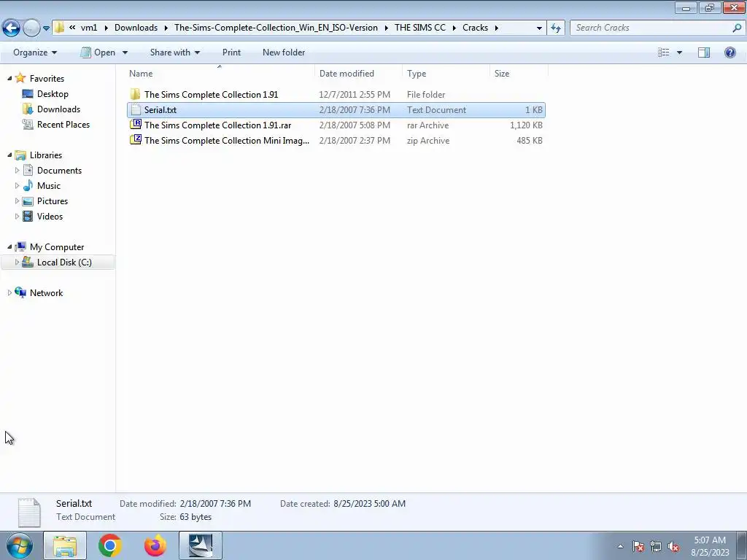Select Libraries in the navigation pane

coord(46,155)
